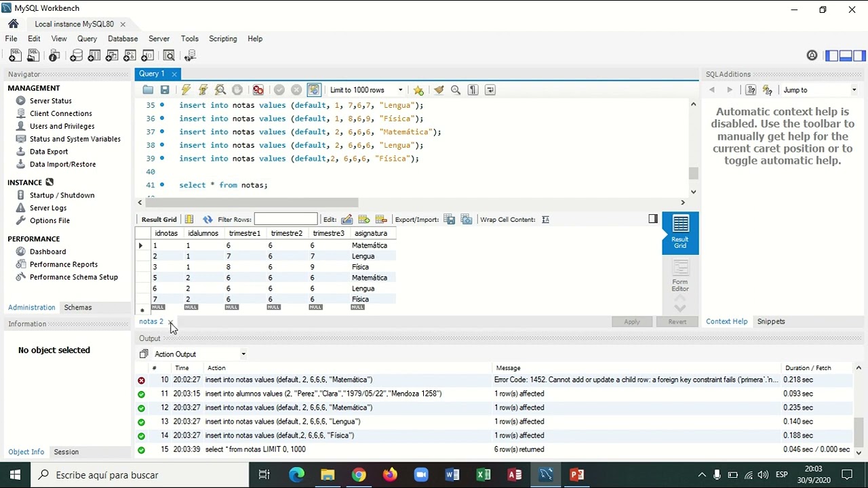Toggle invisible characters pilcrow icon
The width and height of the screenshot is (868, 488).
click(473, 89)
